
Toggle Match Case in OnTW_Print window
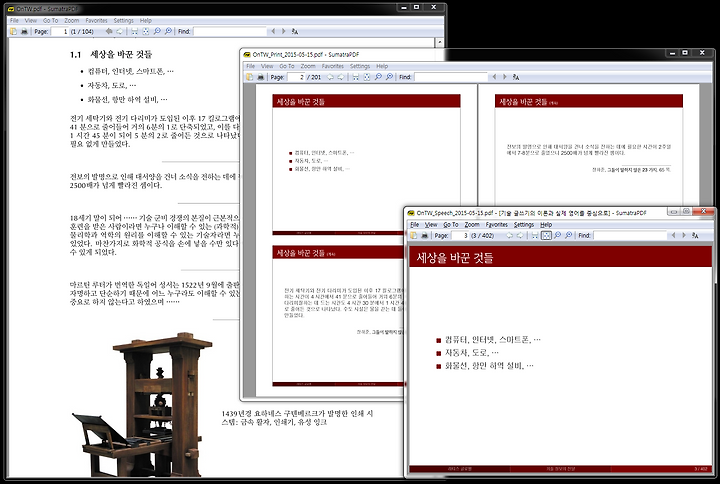516,77
